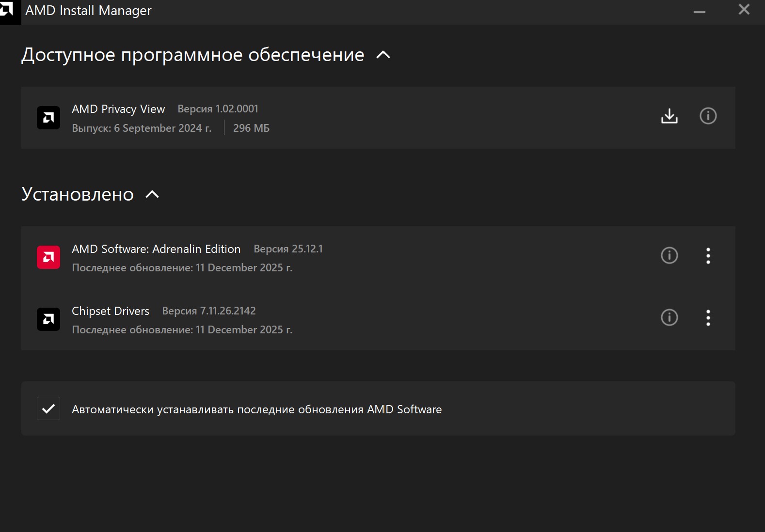Show info for AMD Privacy View
Viewport: 765px width, 532px height.
[708, 116]
